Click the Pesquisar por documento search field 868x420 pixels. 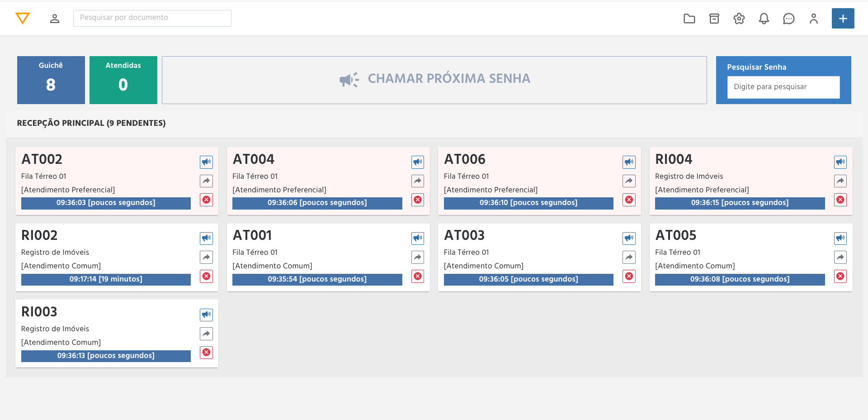(x=152, y=18)
